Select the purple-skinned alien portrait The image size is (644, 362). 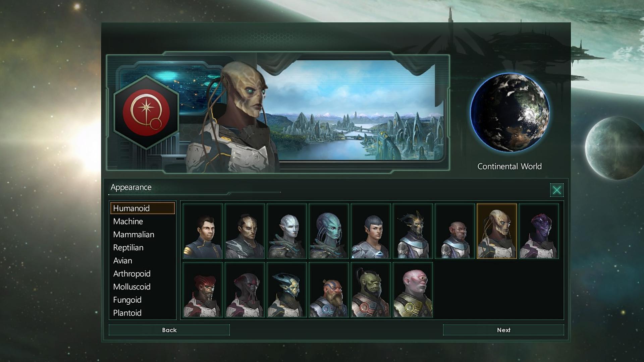coord(539,231)
